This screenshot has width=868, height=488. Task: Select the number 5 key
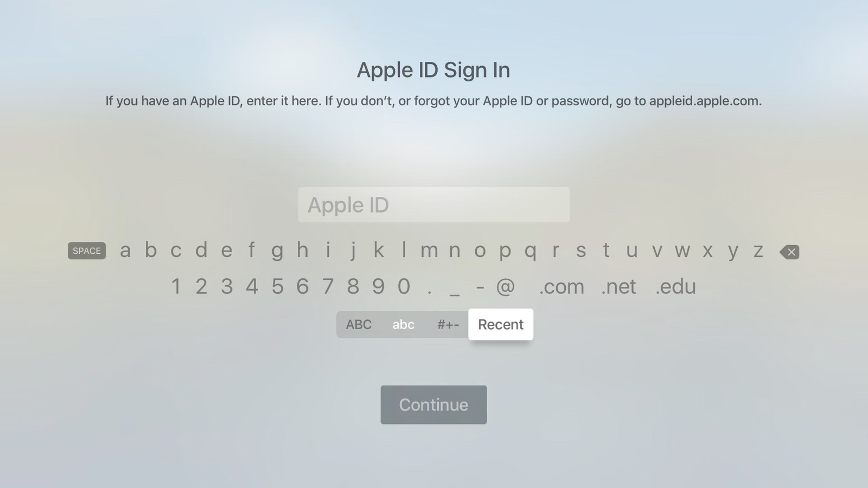277,286
